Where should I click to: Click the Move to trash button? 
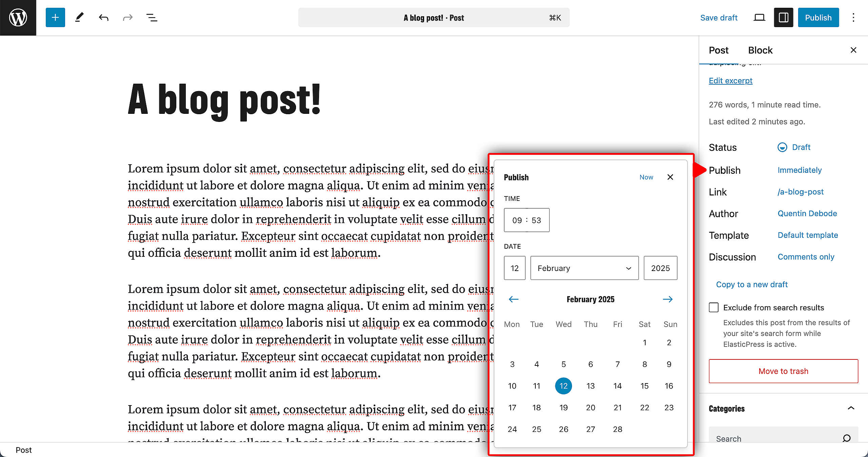(783, 371)
